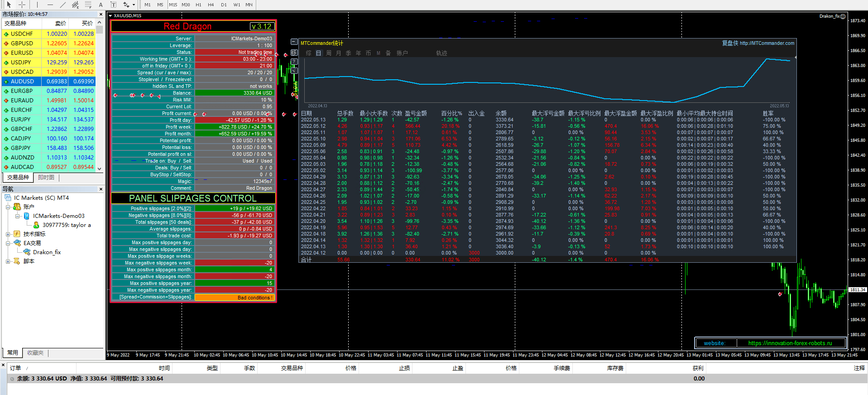The height and width of the screenshot is (395, 868).
Task: Click the 轨迹 button in statistics panel
Action: tap(441, 53)
